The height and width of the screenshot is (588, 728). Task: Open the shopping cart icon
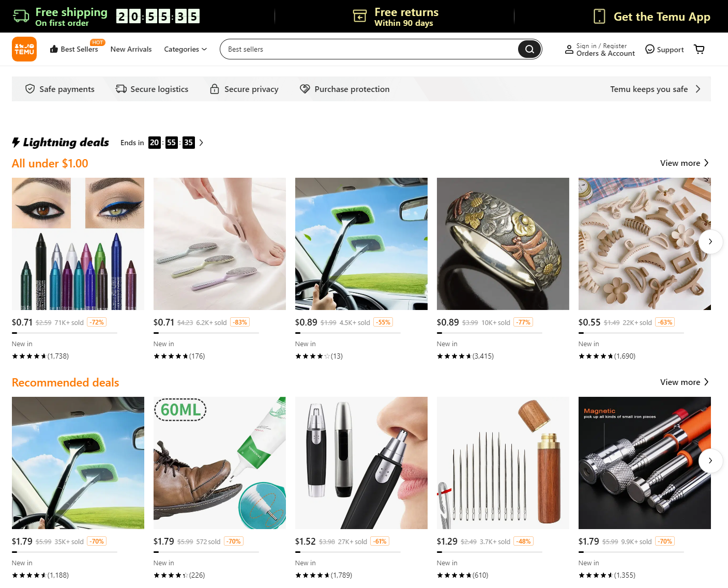[x=699, y=49]
